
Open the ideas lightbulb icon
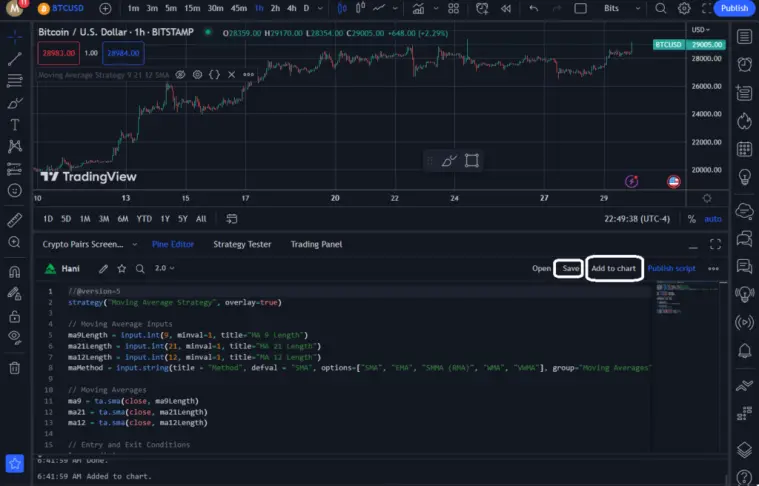pos(744,177)
